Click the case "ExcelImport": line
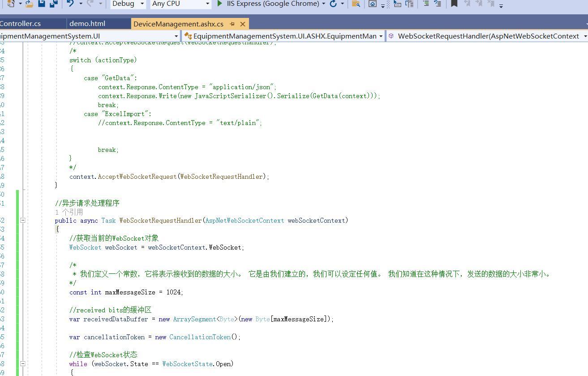The image size is (588, 376). (117, 113)
